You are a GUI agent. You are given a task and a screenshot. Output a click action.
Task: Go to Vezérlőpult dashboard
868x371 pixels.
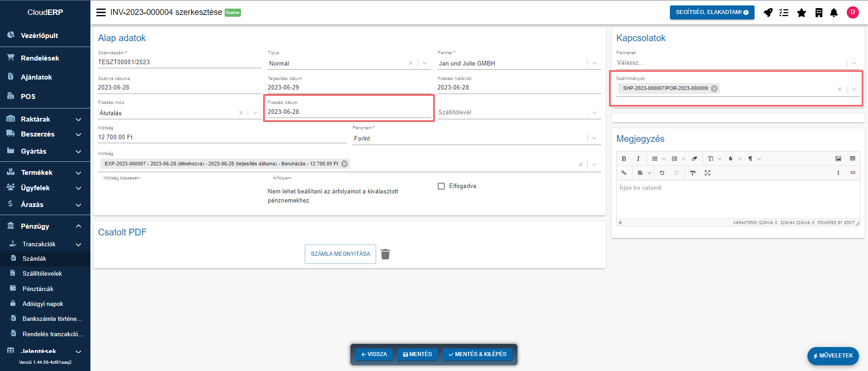pos(39,36)
